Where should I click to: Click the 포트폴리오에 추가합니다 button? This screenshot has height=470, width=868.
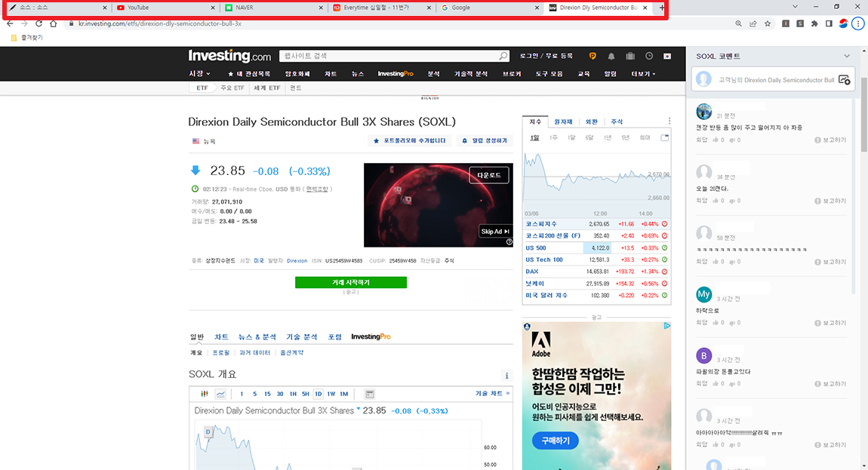410,140
